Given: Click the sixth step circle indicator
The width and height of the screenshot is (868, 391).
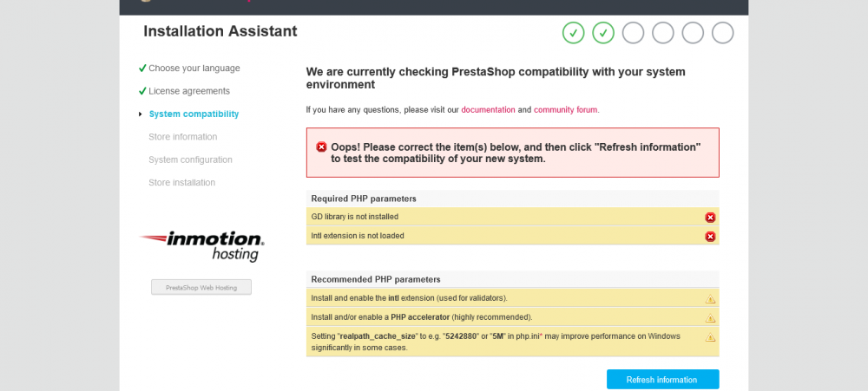Looking at the screenshot, I should tap(723, 33).
